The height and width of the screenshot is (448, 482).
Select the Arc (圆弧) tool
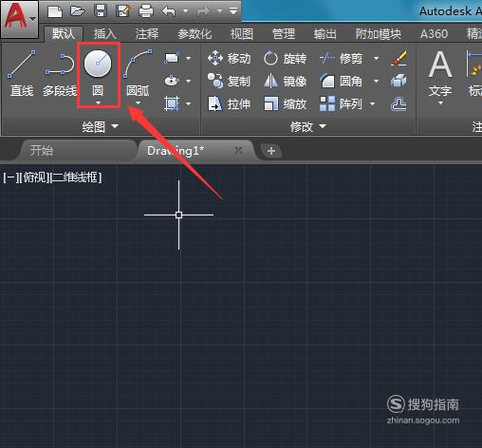(138, 73)
